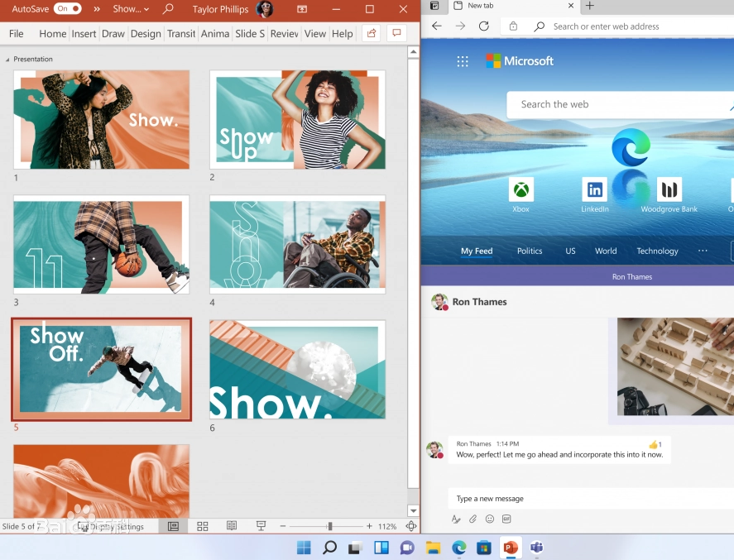This screenshot has height=560, width=734.
Task: Select slide 2 'Show Up' thumbnail
Action: (x=297, y=119)
